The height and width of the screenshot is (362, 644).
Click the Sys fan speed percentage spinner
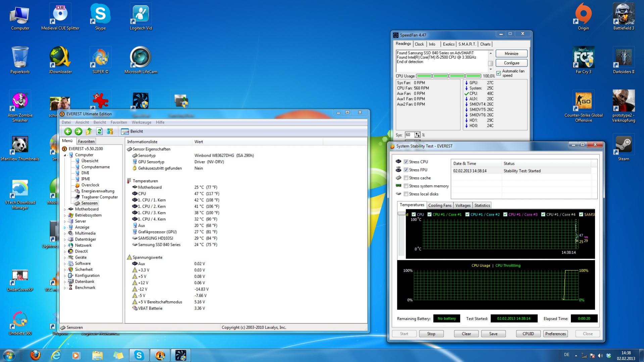417,135
